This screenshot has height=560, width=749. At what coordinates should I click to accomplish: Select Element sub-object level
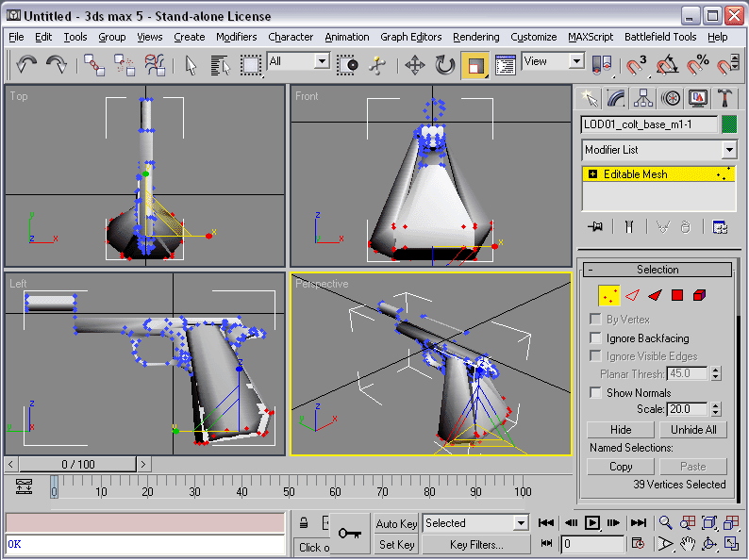699,295
